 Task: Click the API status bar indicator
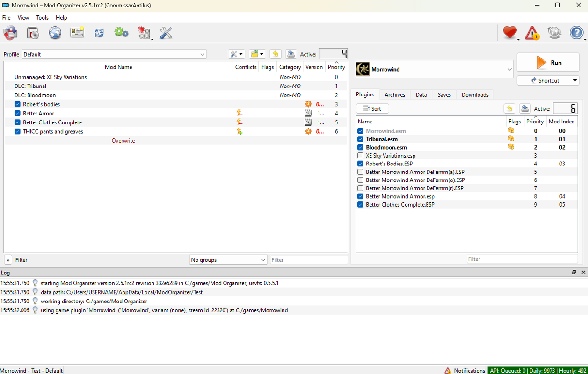537,370
